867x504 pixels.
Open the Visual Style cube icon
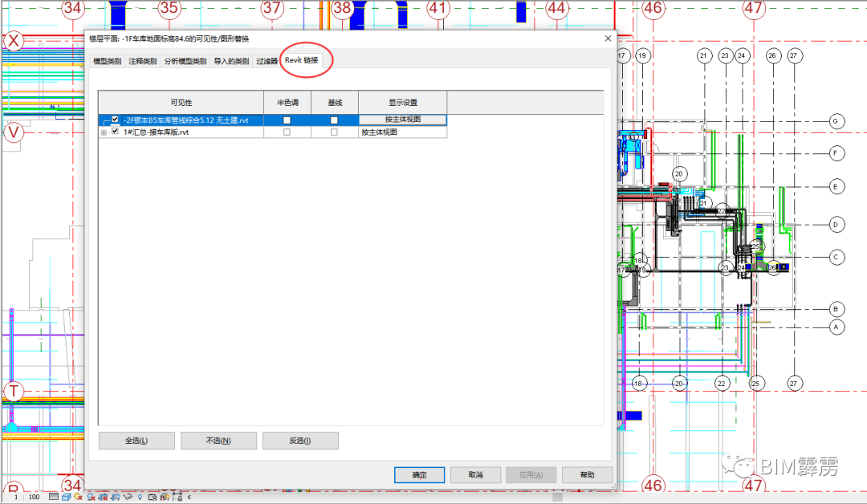click(66, 497)
